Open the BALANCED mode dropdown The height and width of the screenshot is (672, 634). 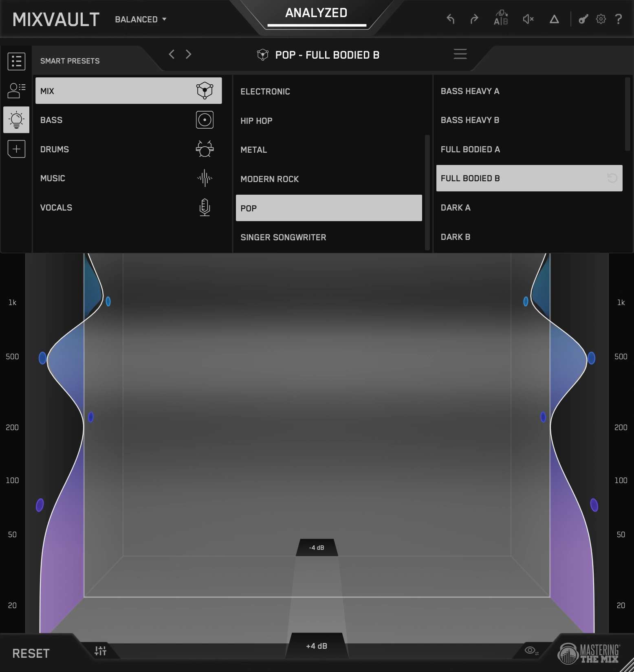point(141,20)
